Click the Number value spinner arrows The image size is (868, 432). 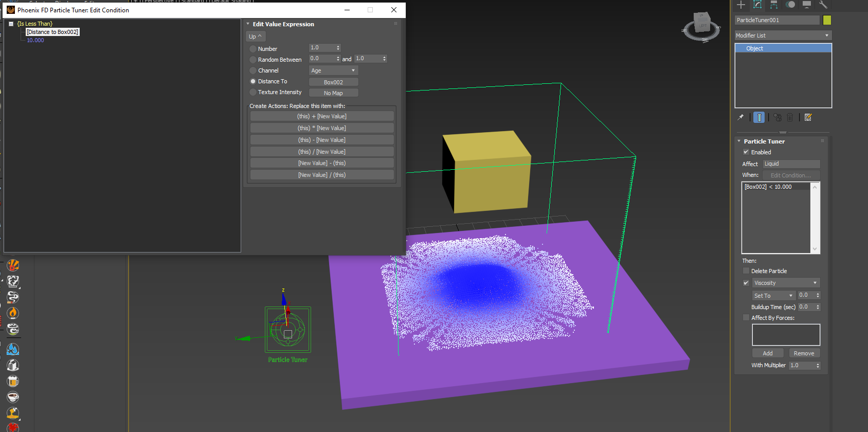pyautogui.click(x=338, y=48)
